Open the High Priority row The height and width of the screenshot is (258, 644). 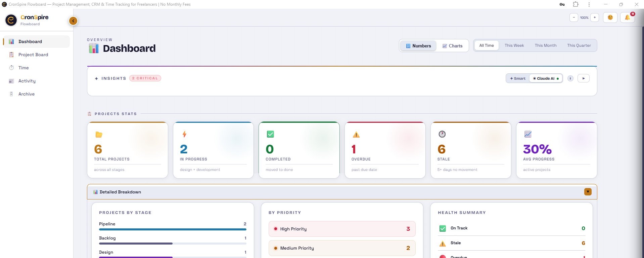click(342, 229)
